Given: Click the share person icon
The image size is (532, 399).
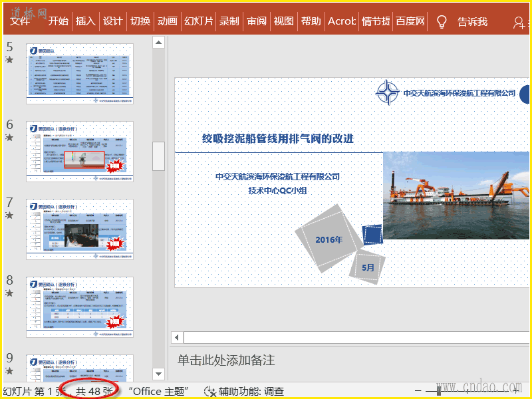Looking at the screenshot, I should [519, 23].
